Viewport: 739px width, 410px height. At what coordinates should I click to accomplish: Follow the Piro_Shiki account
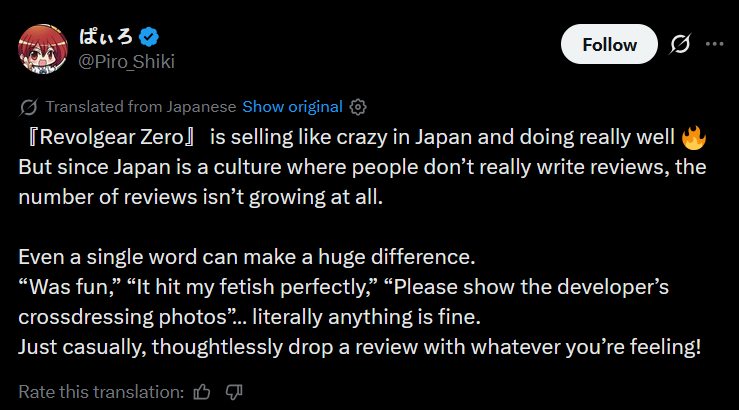click(609, 44)
